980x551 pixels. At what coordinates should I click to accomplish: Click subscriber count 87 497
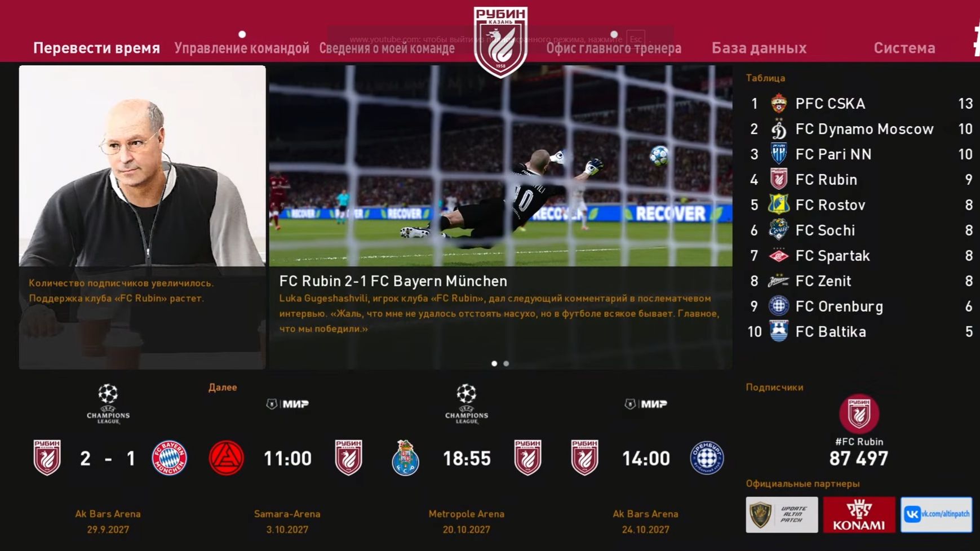click(859, 459)
